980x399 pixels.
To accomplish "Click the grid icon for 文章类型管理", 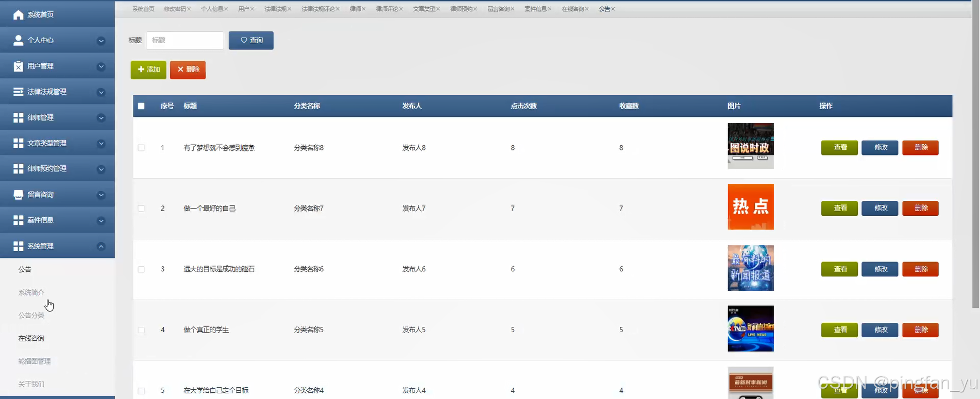I will click(18, 143).
